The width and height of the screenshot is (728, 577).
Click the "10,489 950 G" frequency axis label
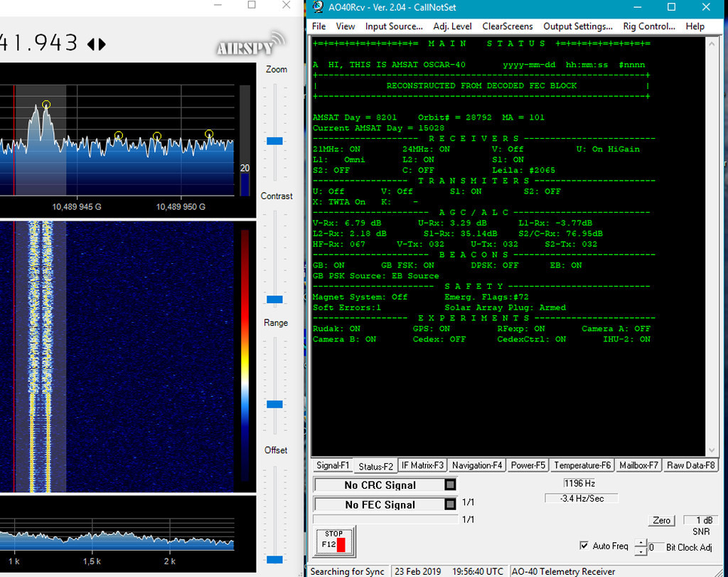(181, 207)
